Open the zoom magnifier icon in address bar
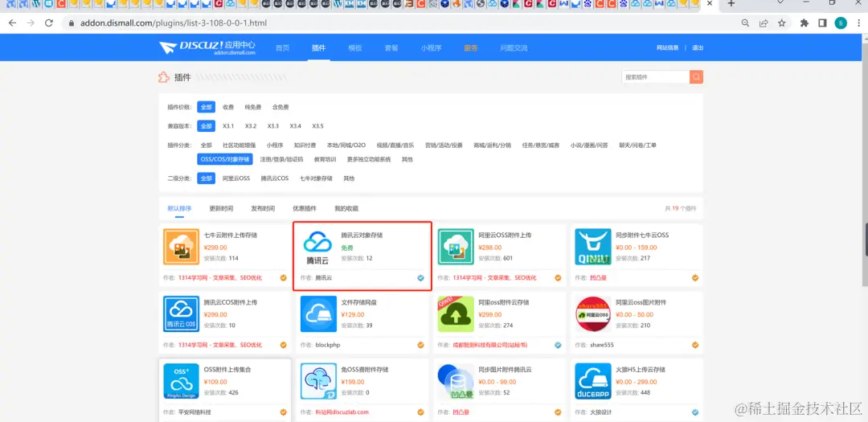This screenshot has height=422, width=868. click(x=746, y=23)
